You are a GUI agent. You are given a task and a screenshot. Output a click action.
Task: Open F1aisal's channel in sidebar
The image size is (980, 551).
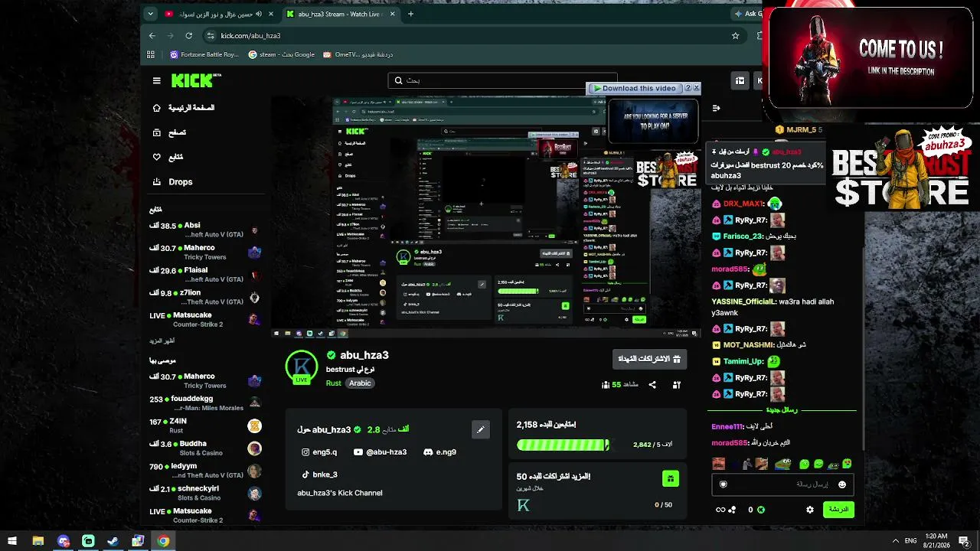205,275
